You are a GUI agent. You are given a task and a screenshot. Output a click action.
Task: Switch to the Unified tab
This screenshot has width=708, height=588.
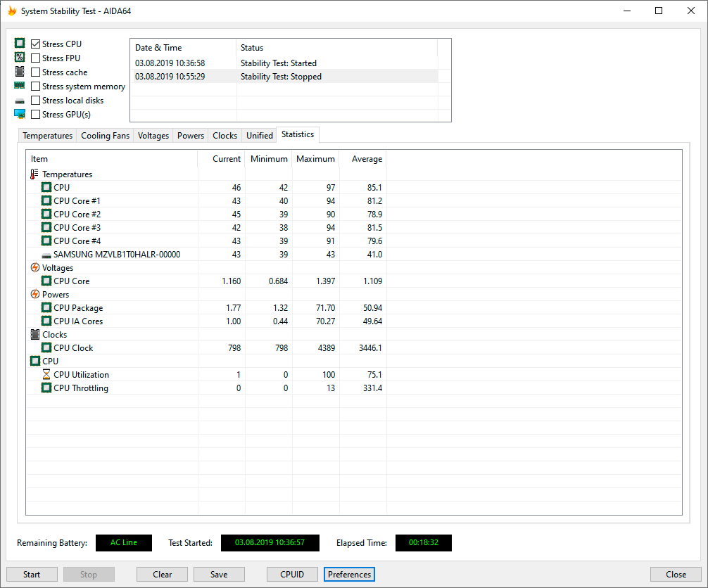pyautogui.click(x=260, y=135)
